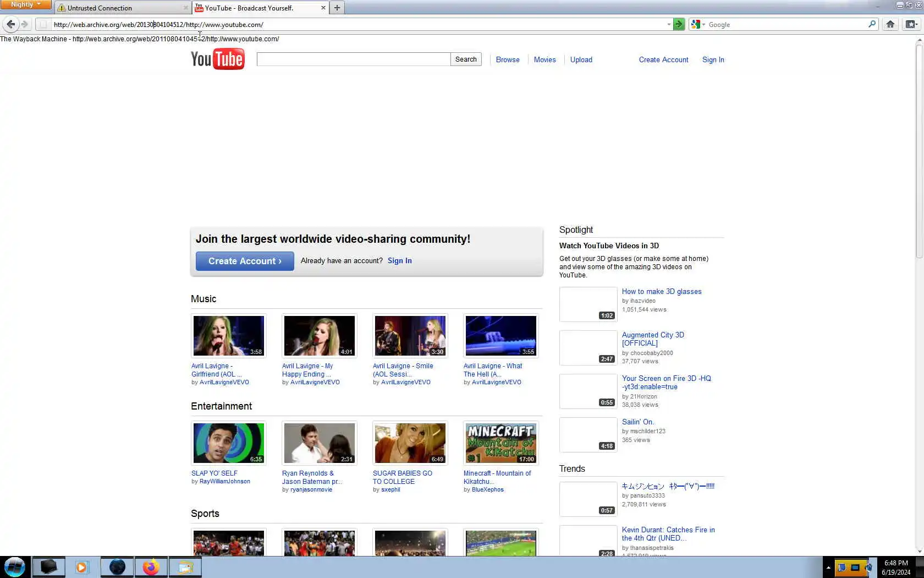This screenshot has width=924, height=578.
Task: Open the Nightly application menu
Action: pos(26,4)
